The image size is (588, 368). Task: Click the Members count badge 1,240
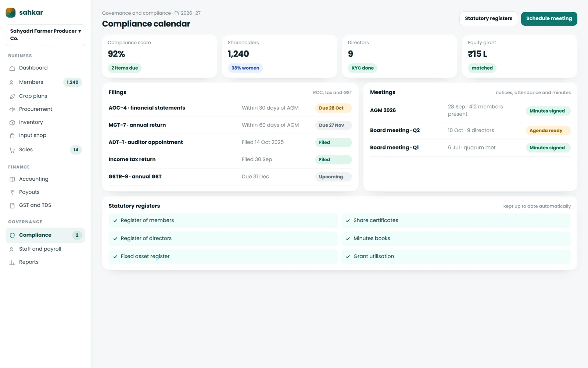coord(72,82)
